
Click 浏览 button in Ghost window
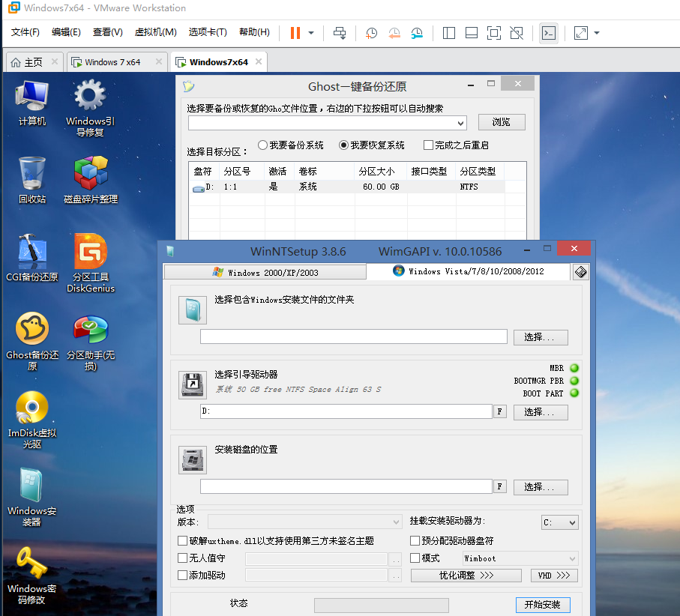point(502,122)
